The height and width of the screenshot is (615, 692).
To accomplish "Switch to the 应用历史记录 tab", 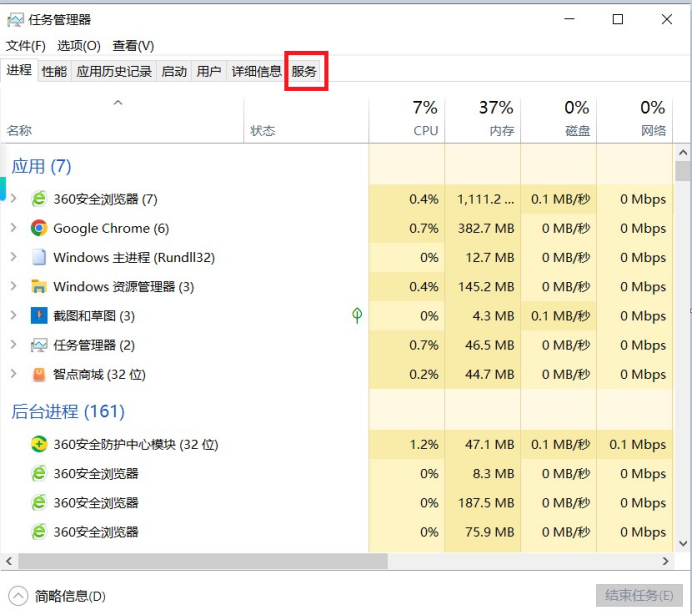I will point(114,71).
